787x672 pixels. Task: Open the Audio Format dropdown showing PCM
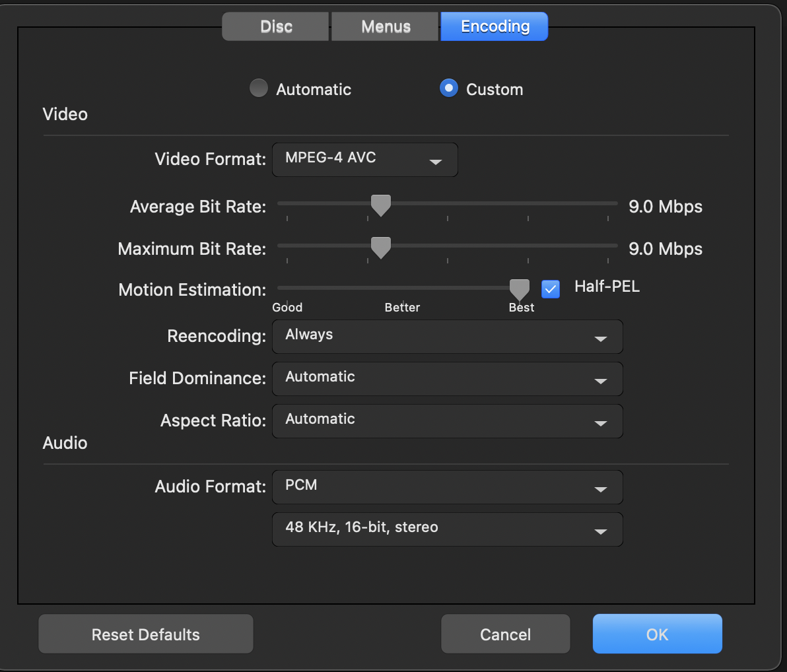click(447, 487)
